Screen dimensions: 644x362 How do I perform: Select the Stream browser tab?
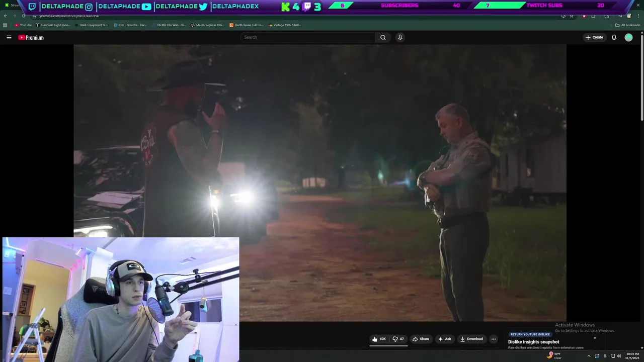(x=13, y=5)
